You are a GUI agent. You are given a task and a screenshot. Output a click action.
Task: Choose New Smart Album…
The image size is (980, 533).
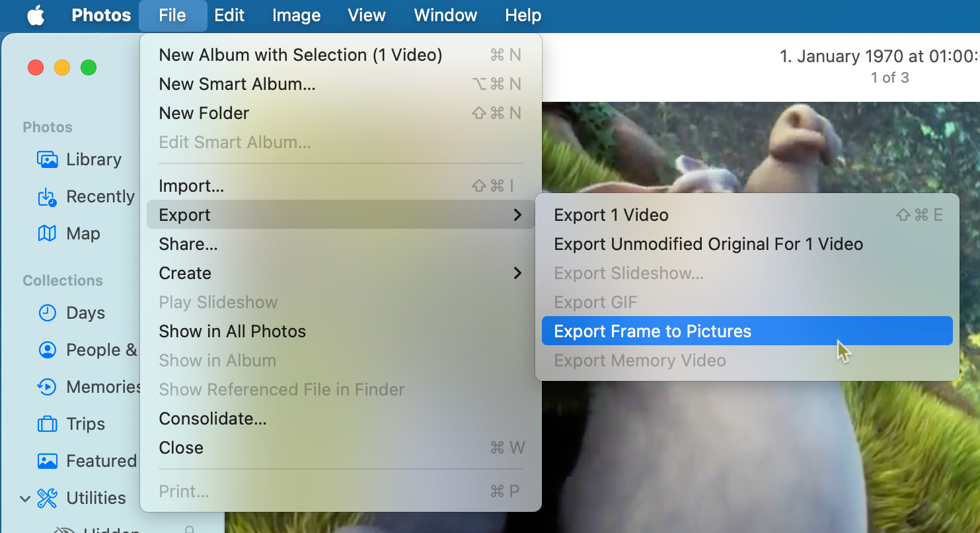click(x=340, y=84)
